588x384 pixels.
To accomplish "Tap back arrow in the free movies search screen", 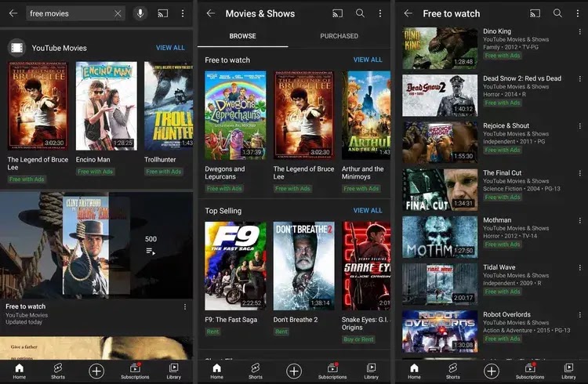I will pyautogui.click(x=13, y=13).
